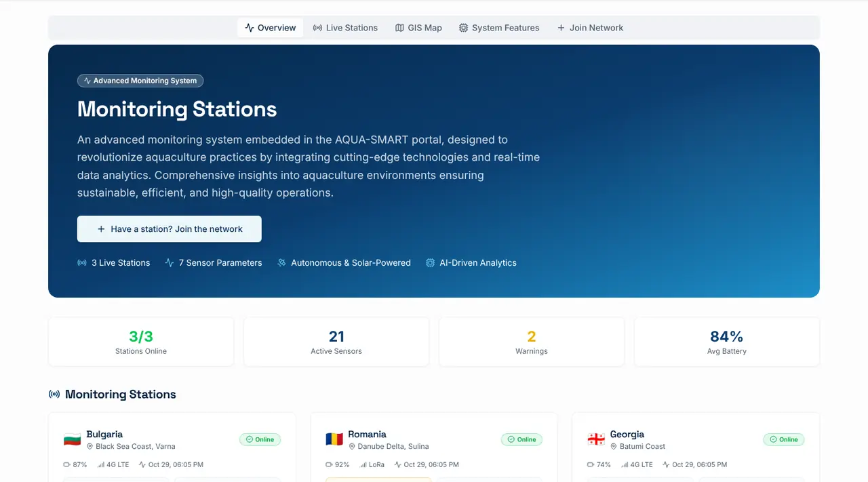Click the signal icon beside 4G LTE on Bulgaria

point(101,465)
